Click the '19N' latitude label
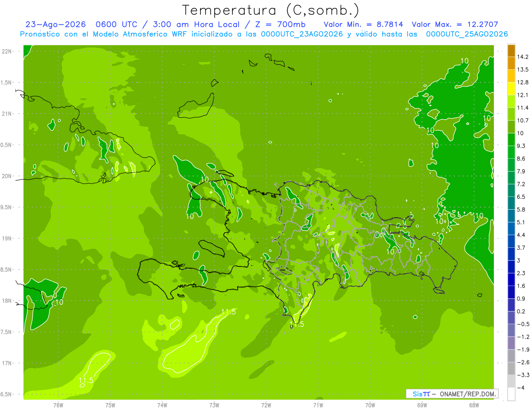 pyautogui.click(x=7, y=238)
